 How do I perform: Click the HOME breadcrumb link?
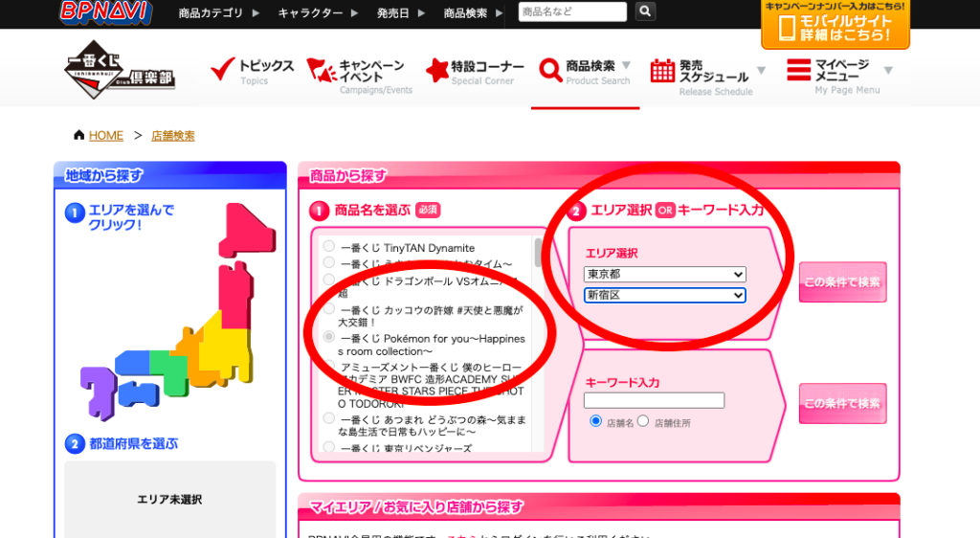click(x=105, y=136)
